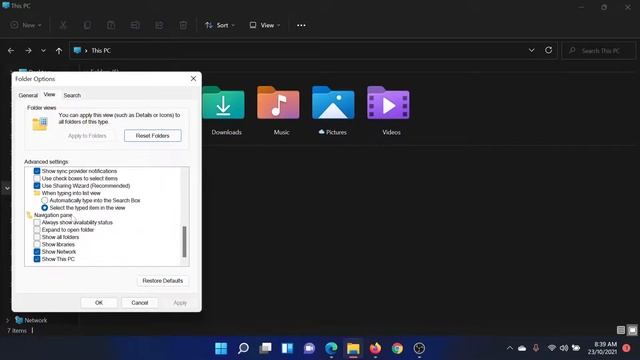The image size is (640, 360).
Task: Check Expand to open folder
Action: [37, 230]
